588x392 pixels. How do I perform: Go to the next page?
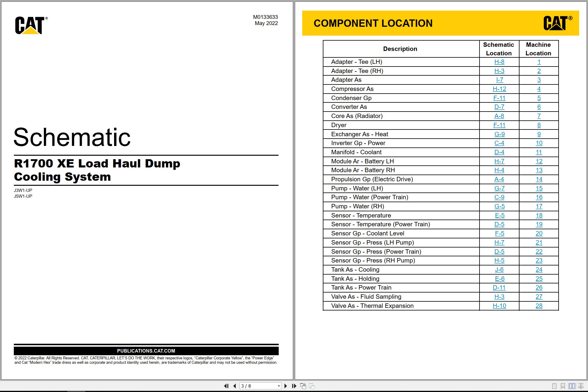(285, 386)
